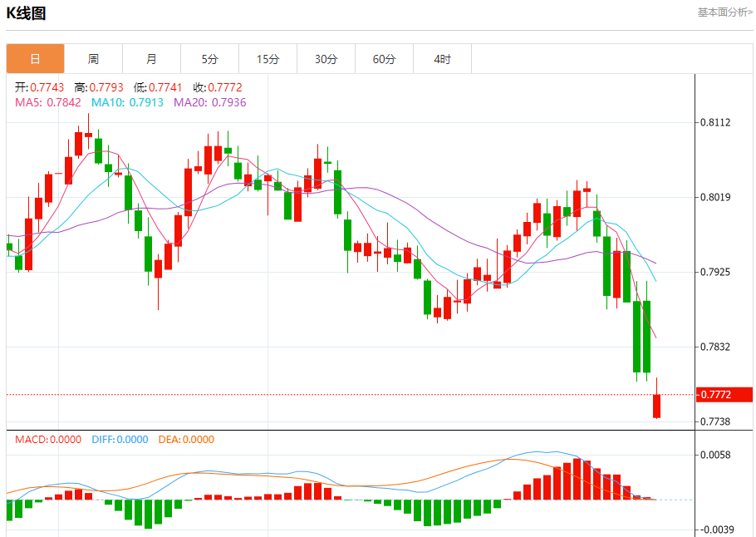
Task: Click the MA5 0.7842 legend label
Action: tap(48, 102)
